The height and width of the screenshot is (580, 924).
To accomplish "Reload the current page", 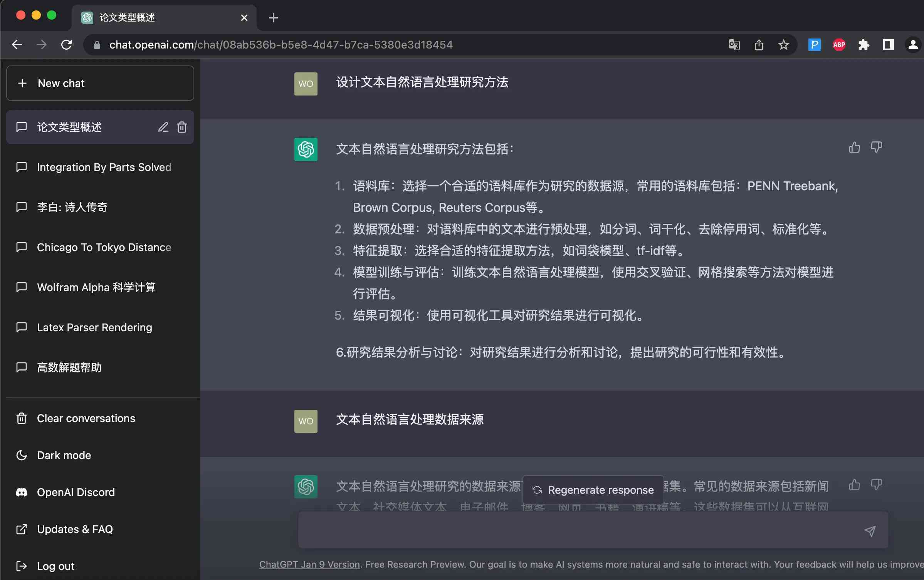I will coord(67,45).
